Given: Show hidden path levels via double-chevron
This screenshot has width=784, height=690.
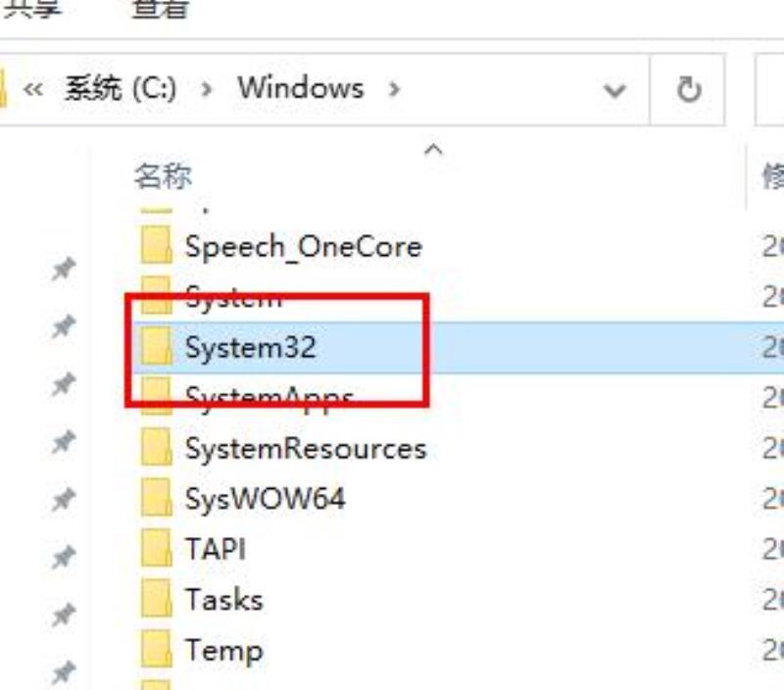Looking at the screenshot, I should (33, 90).
